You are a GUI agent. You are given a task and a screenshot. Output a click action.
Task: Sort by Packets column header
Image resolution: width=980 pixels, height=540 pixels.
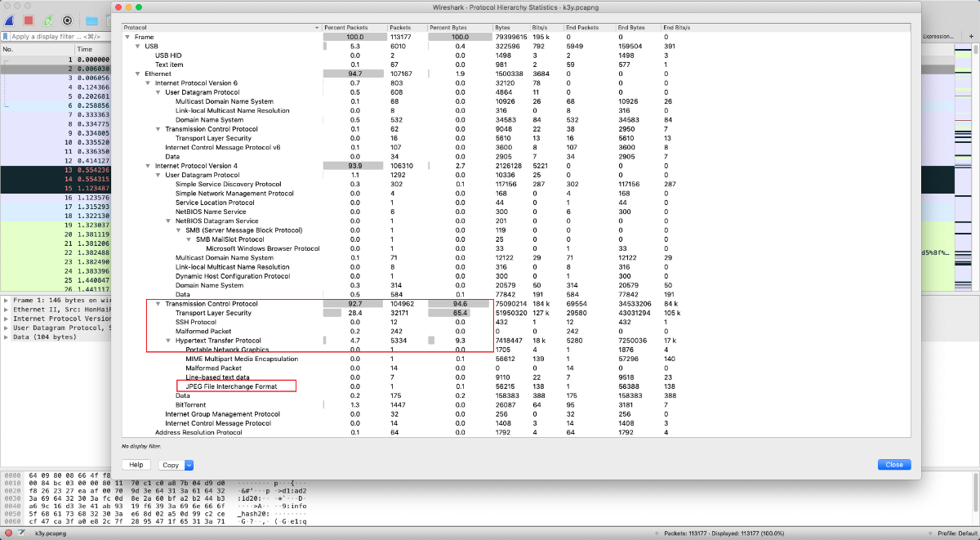point(408,28)
